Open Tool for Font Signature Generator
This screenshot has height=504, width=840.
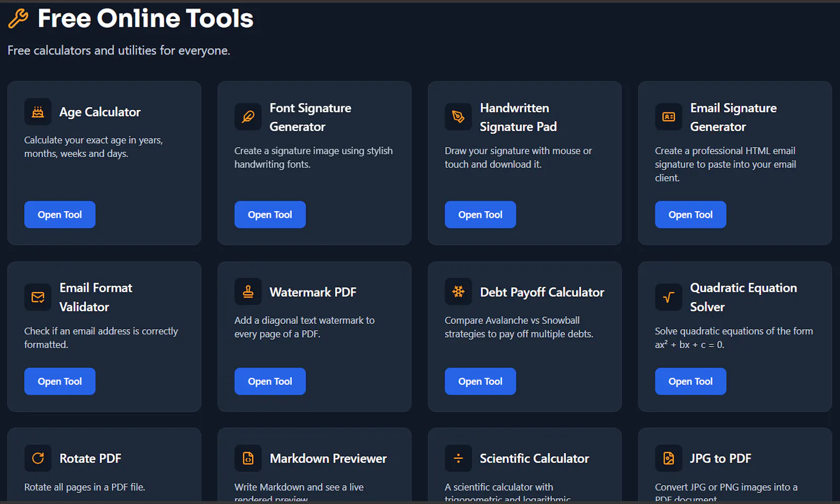(x=270, y=215)
